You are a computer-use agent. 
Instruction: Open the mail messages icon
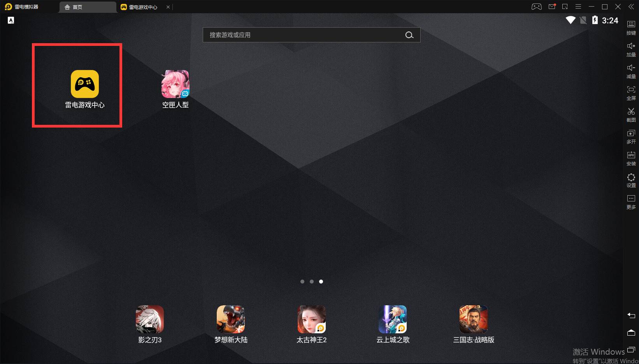[552, 7]
